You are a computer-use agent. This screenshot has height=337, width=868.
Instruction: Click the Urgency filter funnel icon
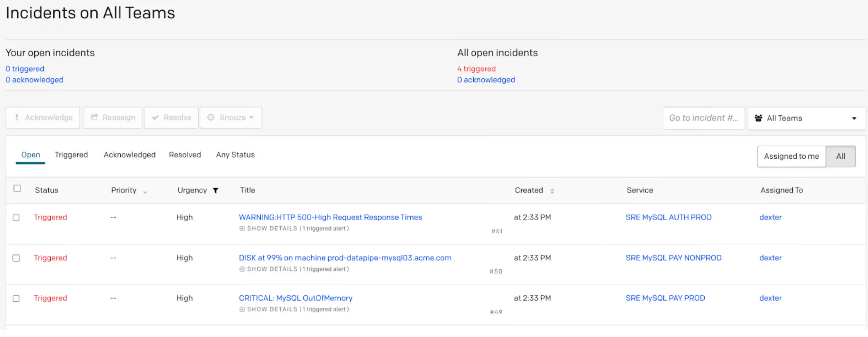pyautogui.click(x=216, y=191)
